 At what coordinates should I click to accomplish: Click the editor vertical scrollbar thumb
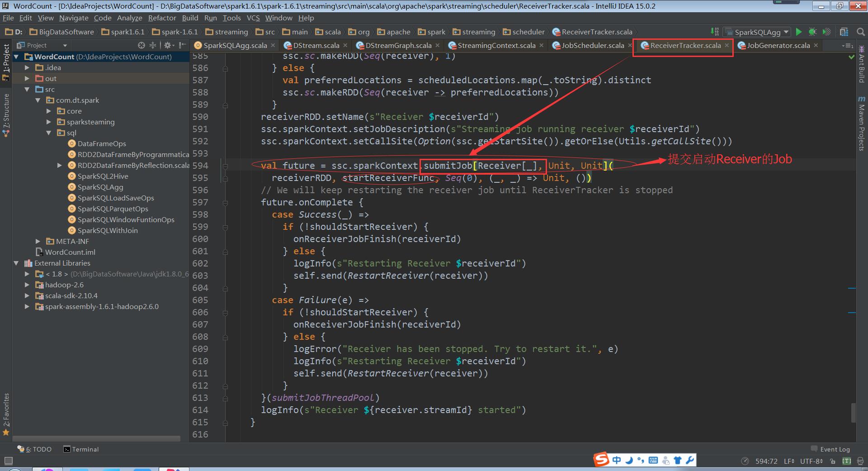pyautogui.click(x=853, y=413)
